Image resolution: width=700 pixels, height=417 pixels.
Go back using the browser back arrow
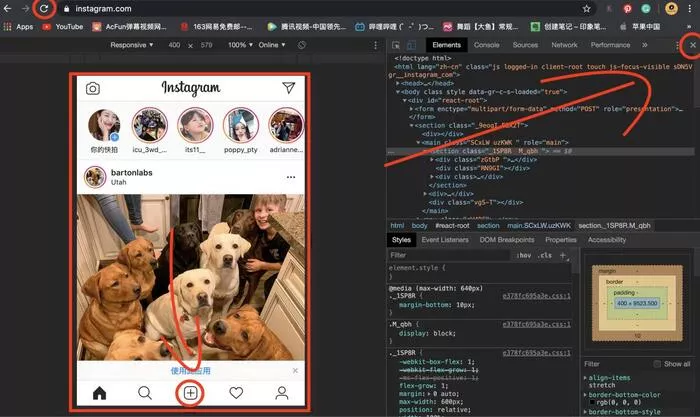pyautogui.click(x=7, y=8)
